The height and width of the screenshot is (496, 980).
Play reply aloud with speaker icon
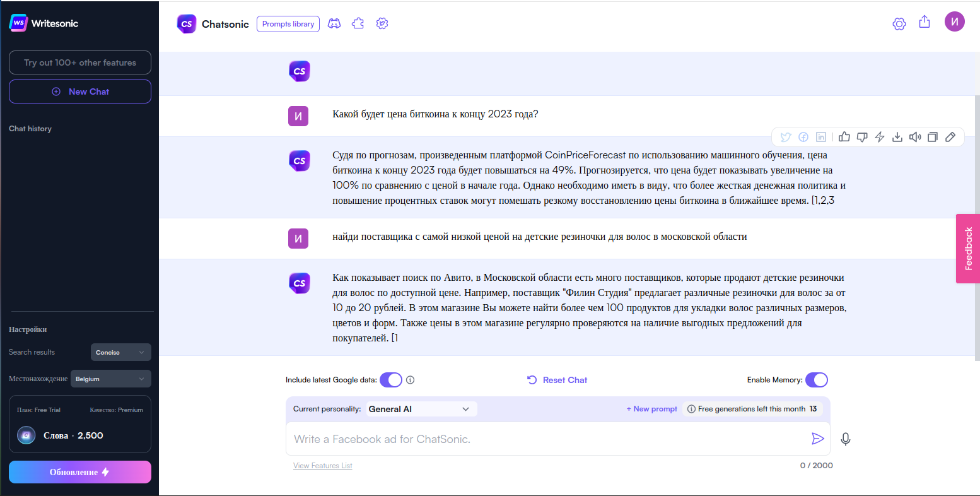[x=915, y=137]
